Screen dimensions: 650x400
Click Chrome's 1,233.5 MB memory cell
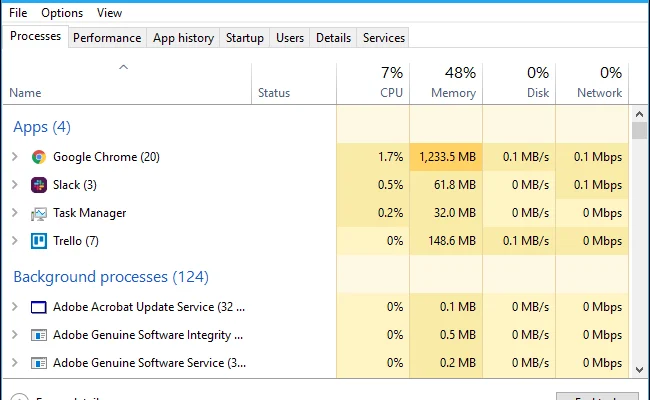pos(446,157)
